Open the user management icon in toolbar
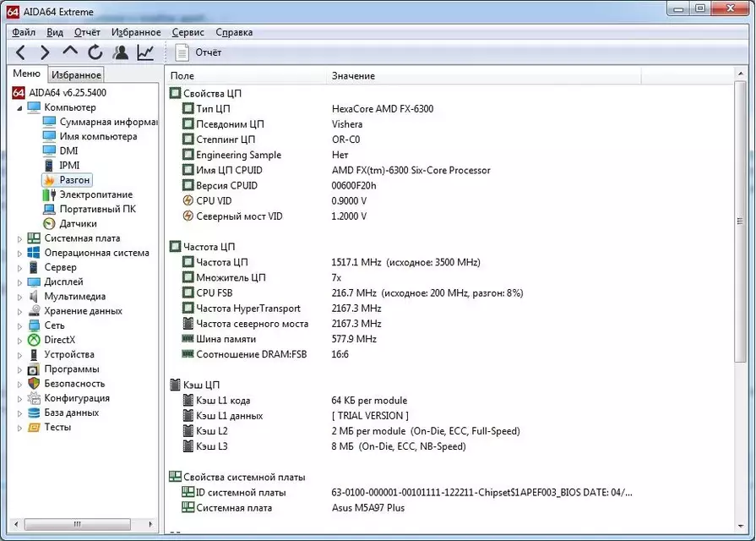Screen dimensions: 756x541 click(x=121, y=52)
